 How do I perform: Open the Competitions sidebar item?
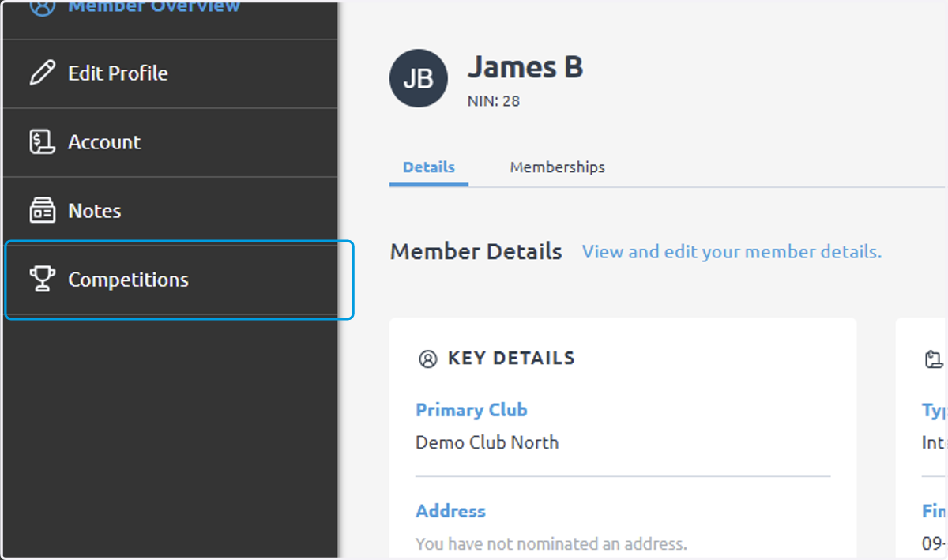pyautogui.click(x=170, y=280)
